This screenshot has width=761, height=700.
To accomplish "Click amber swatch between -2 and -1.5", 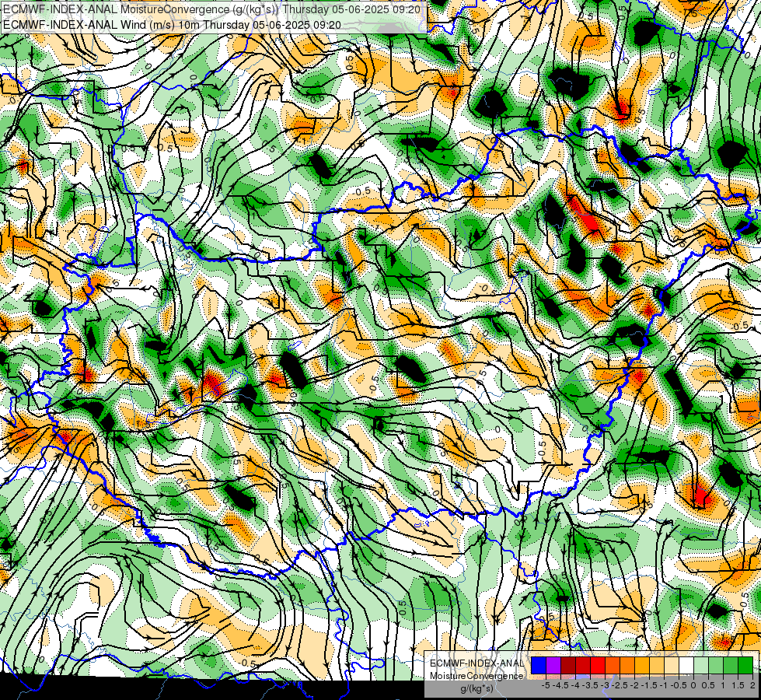I will [x=642, y=666].
